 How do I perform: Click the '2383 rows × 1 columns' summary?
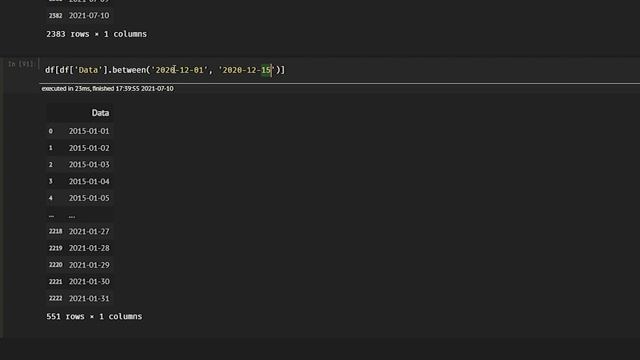click(96, 34)
